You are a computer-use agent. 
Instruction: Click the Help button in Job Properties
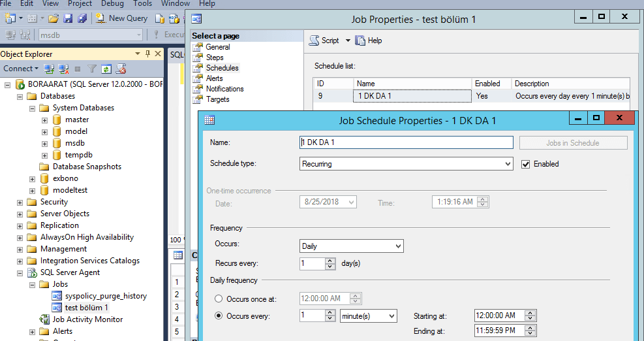tap(369, 41)
